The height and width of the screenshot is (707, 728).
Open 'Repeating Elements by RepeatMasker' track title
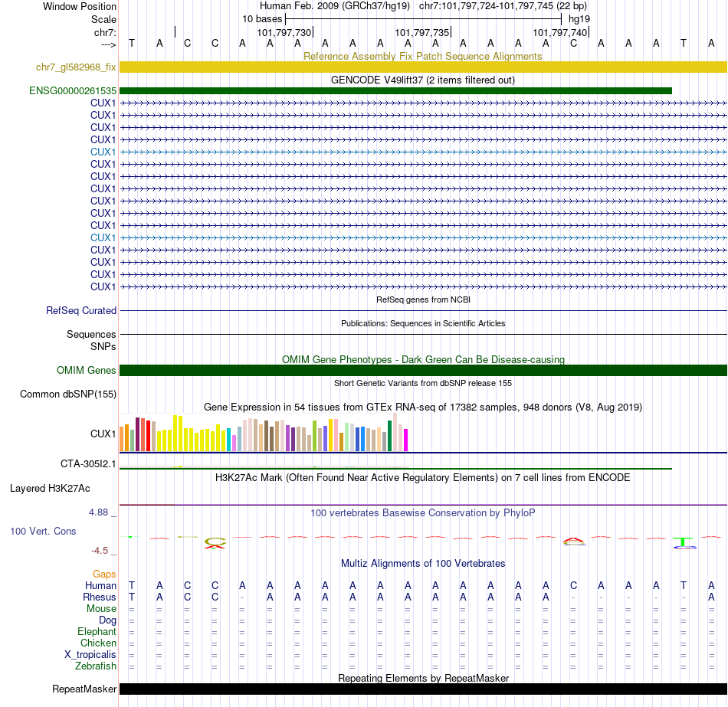(x=423, y=678)
